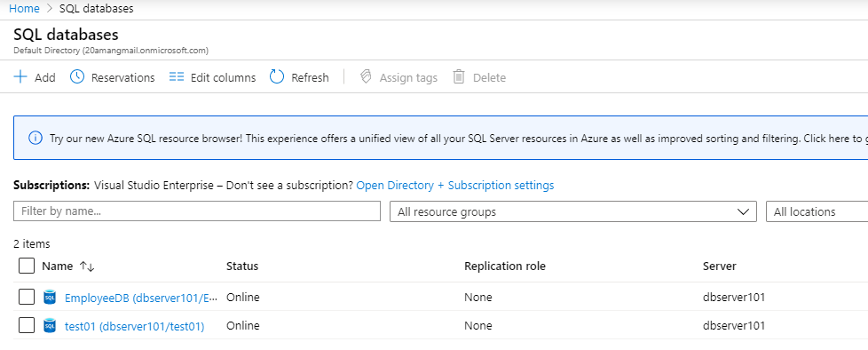The image size is (868, 350).
Task: Click the Visual Studio Enterprise subscription text
Action: [x=154, y=186]
